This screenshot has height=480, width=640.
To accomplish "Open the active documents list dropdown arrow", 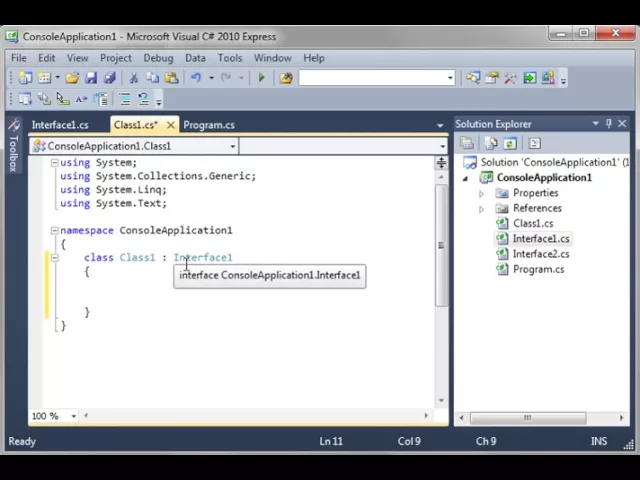I will click(440, 125).
